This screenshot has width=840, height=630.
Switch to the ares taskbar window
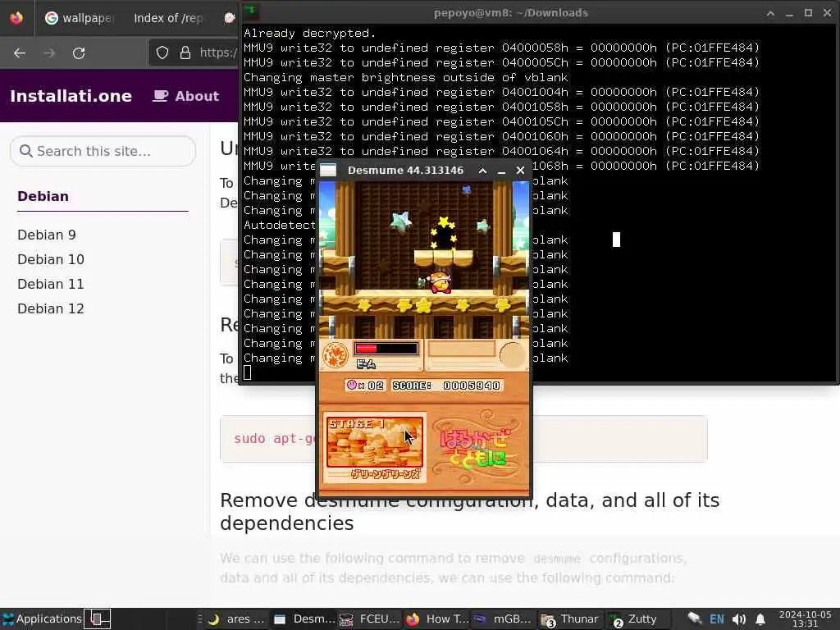pyautogui.click(x=237, y=619)
